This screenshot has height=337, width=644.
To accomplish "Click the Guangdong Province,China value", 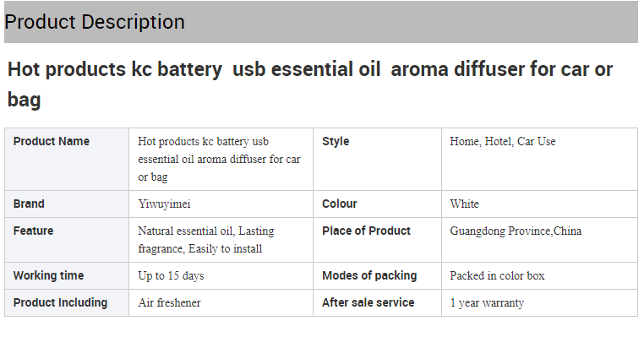I will coord(516,231).
